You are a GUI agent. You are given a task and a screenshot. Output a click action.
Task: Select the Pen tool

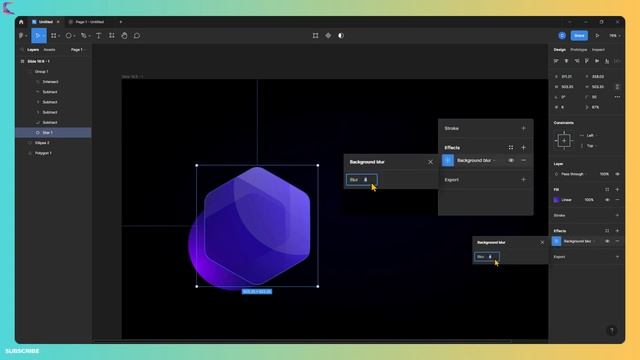click(x=84, y=36)
